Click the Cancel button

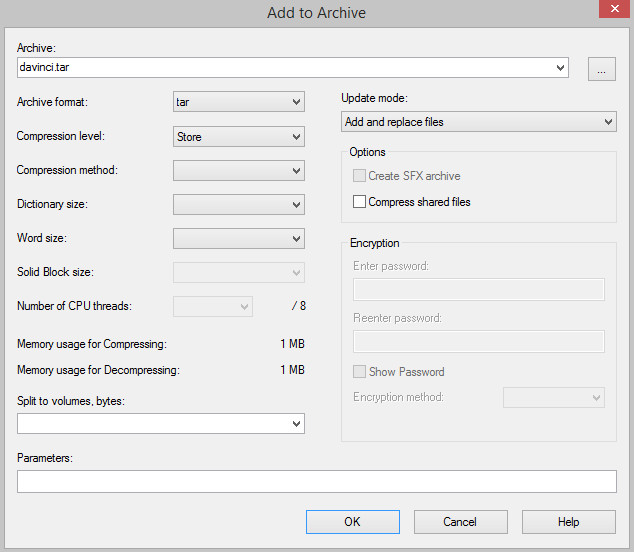tap(460, 521)
